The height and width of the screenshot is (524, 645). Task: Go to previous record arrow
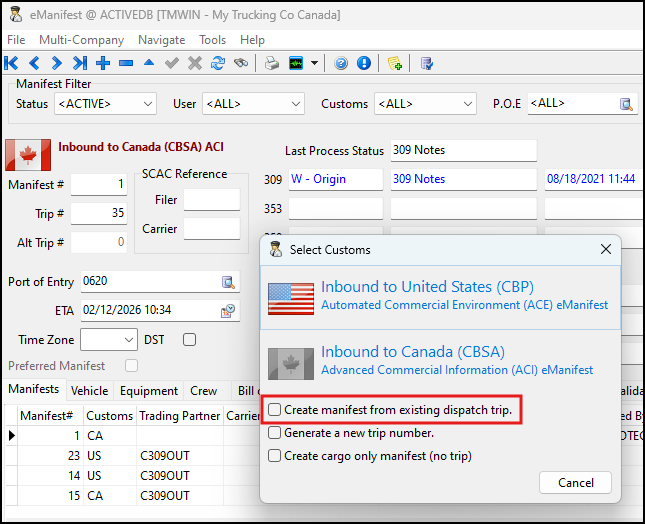pyautogui.click(x=34, y=63)
